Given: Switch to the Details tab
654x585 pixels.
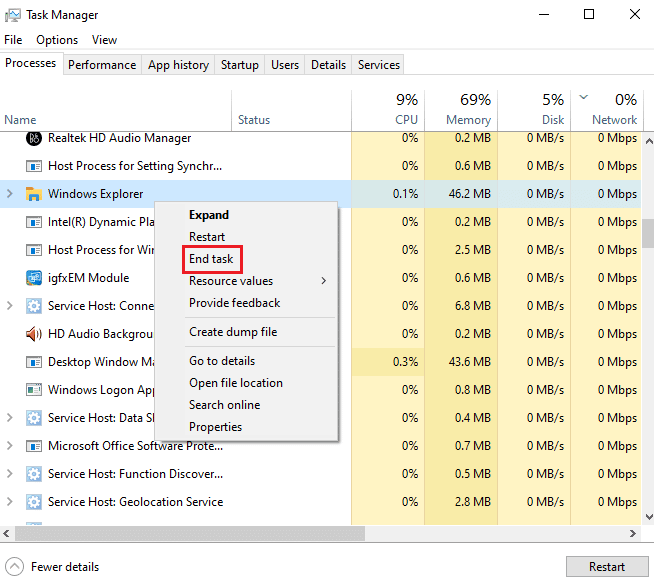Looking at the screenshot, I should [x=328, y=65].
